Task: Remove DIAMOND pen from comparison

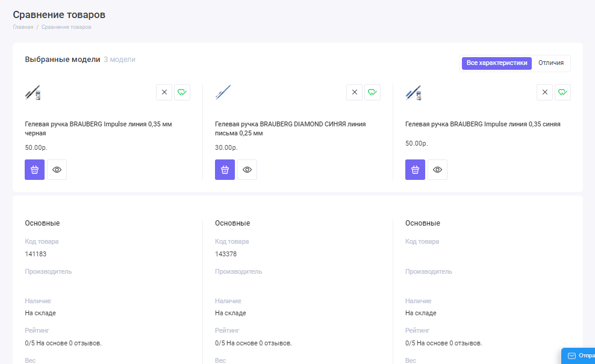Action: [x=354, y=92]
